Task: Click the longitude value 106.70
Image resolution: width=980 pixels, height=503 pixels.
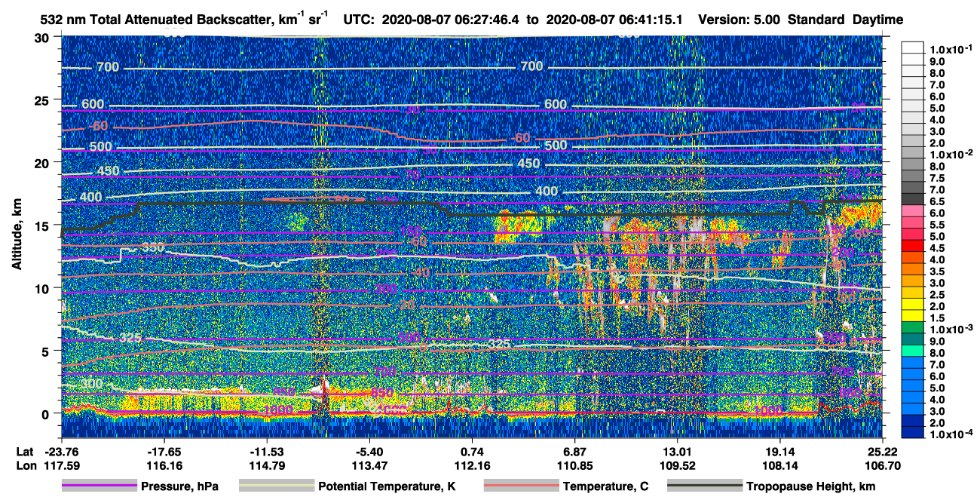Action: 882,465
